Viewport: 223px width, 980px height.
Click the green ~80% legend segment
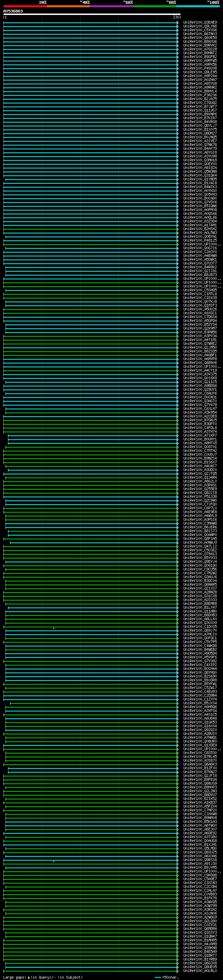[155, 6]
